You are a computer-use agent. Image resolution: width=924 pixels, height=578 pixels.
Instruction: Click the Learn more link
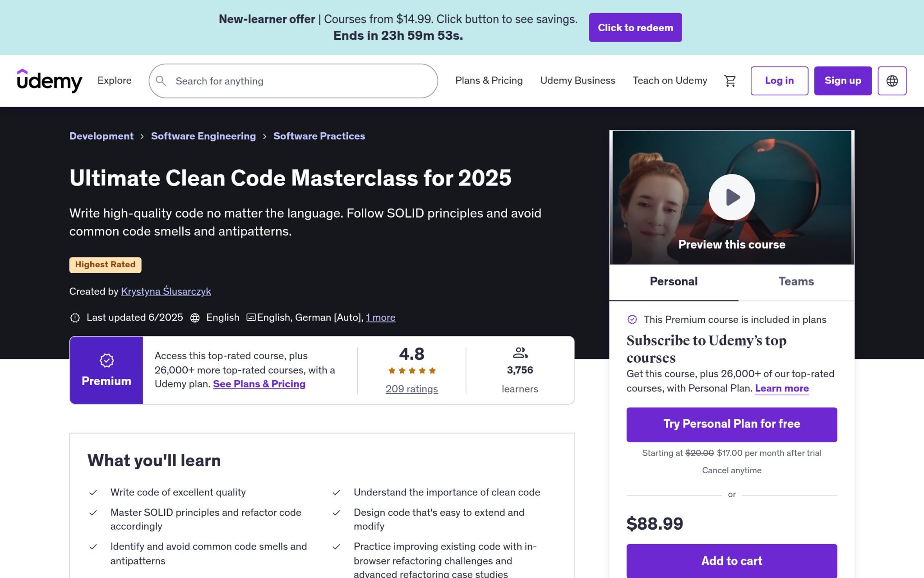click(782, 388)
